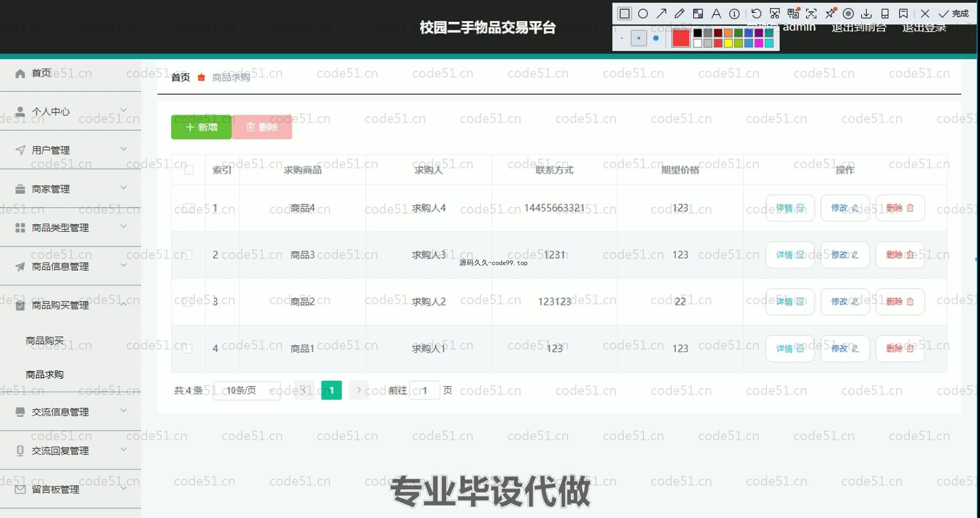Select the text annotation tool

click(x=716, y=14)
